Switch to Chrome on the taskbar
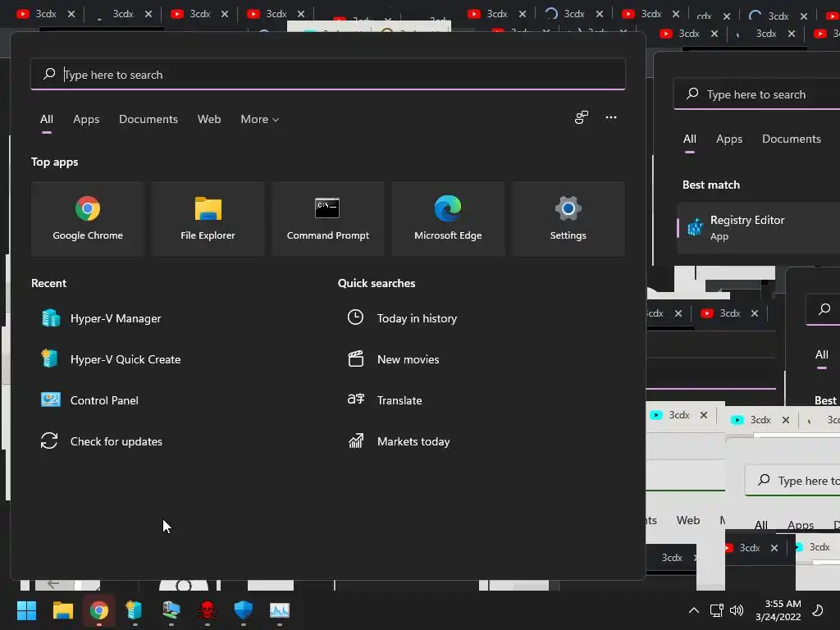Image resolution: width=840 pixels, height=630 pixels. (99, 610)
